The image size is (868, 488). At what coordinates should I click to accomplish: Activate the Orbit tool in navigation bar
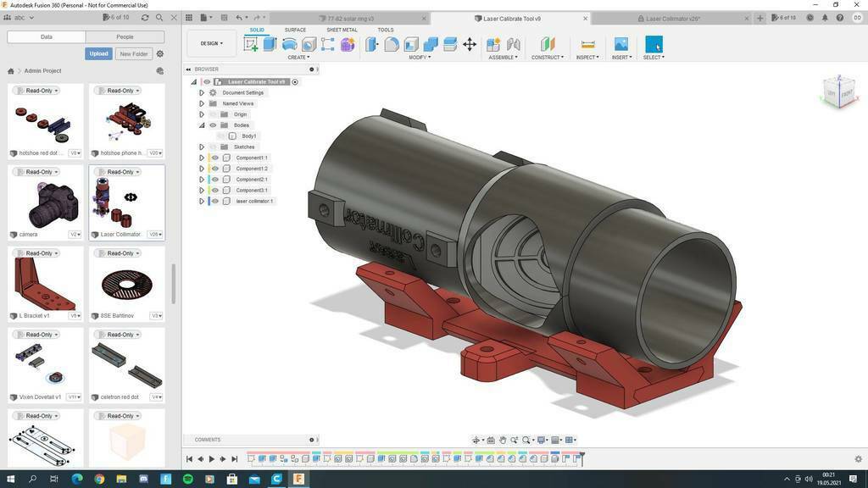(x=476, y=440)
